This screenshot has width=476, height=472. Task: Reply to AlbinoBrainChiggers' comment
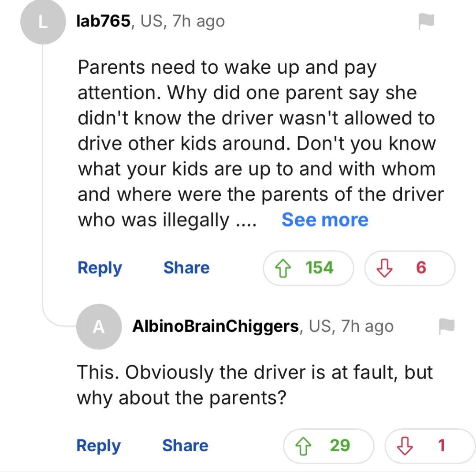(98, 446)
